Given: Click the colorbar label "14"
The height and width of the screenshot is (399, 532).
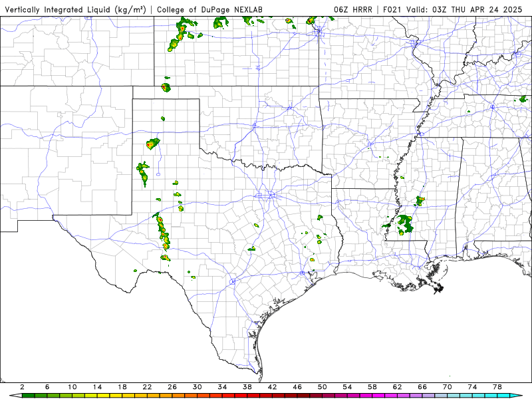Looking at the screenshot, I should (97, 387).
